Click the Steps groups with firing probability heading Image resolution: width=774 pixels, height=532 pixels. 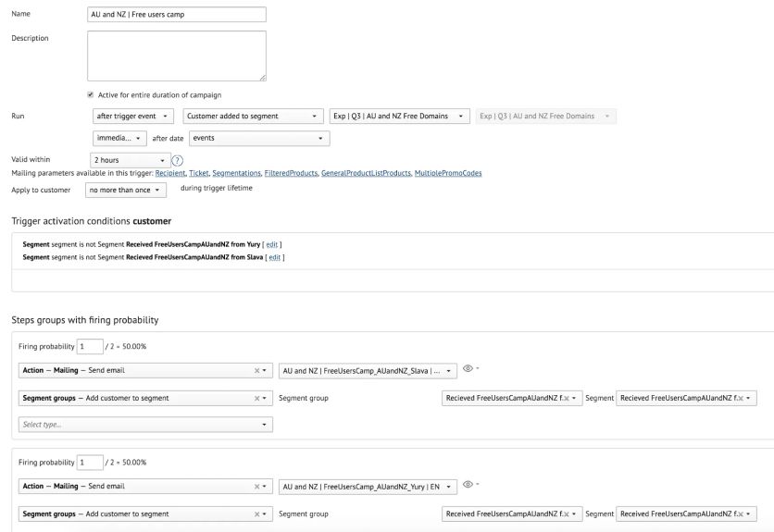coord(85,320)
